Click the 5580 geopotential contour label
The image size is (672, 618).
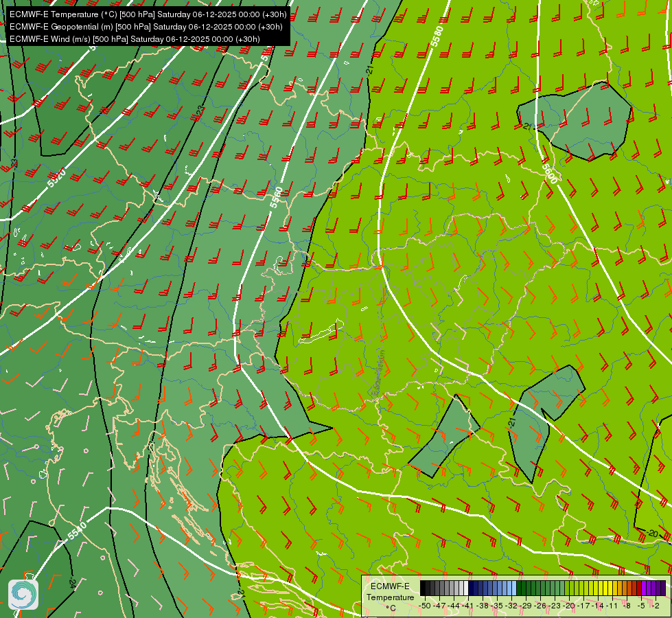[437, 37]
